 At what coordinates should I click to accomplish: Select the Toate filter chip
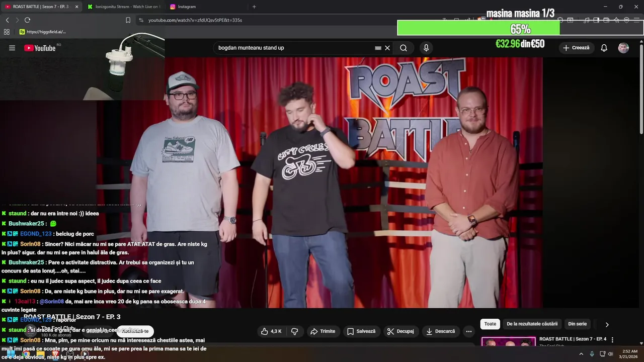[x=490, y=324]
